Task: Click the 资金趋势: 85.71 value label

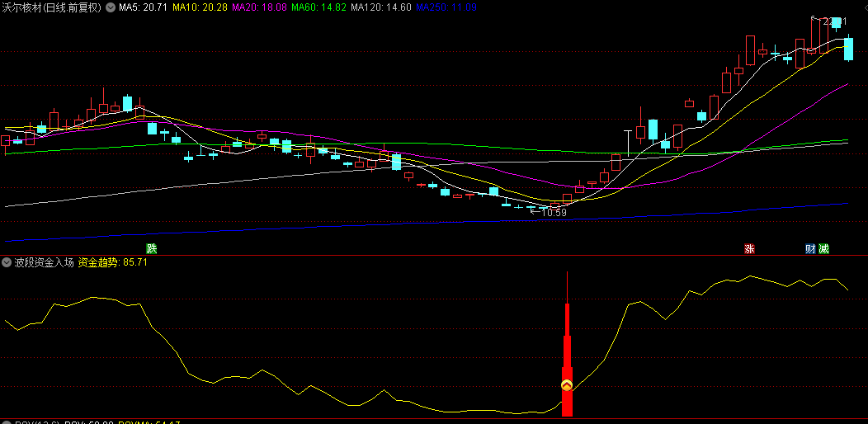Action: point(112,262)
